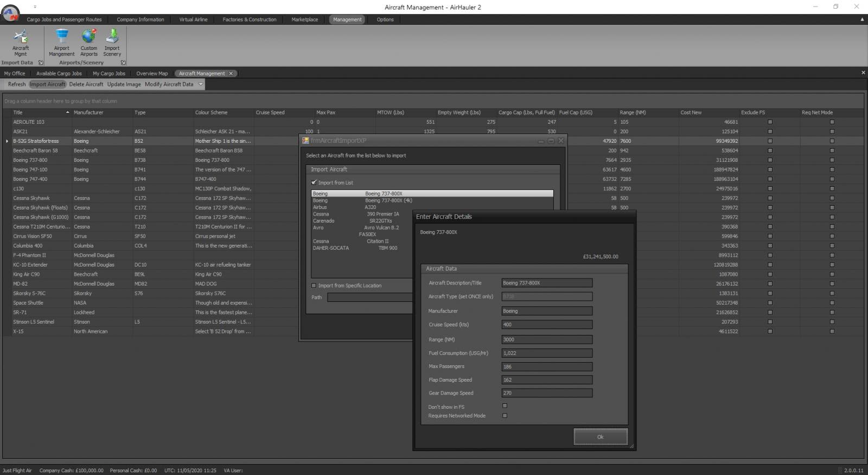Tick the Requires Networked Mode checkbox
This screenshot has width=868, height=475.
click(505, 416)
